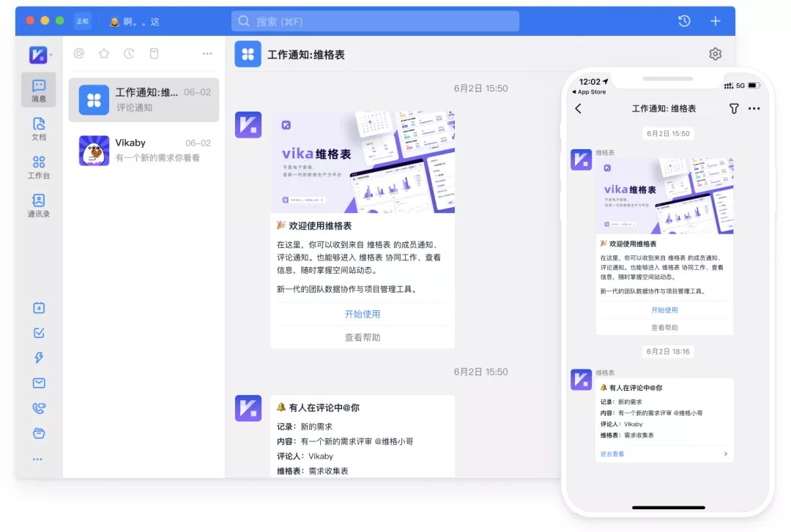This screenshot has height=532, width=791.
Task: Open the Messages (消息) sidebar tab
Action: click(38, 90)
